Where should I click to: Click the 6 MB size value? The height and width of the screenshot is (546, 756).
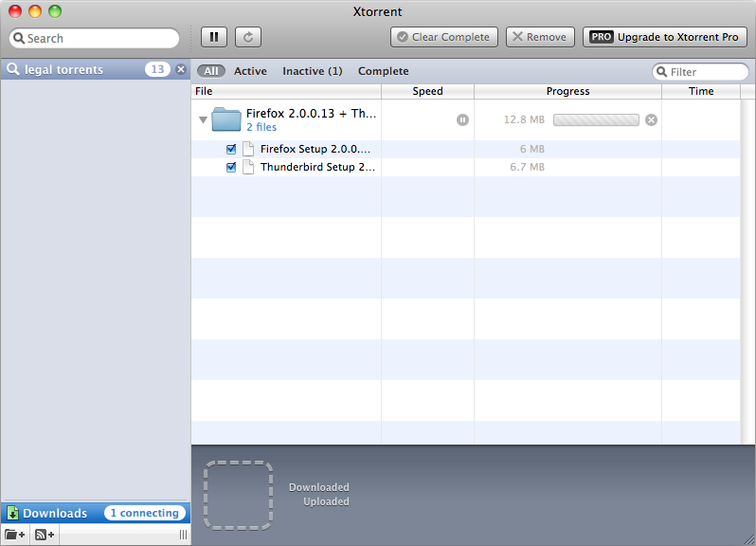pyautogui.click(x=532, y=149)
